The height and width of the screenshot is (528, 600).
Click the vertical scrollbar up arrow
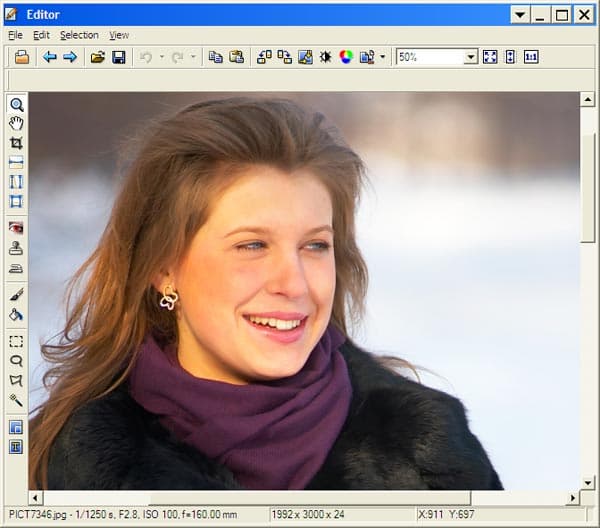tap(588, 99)
